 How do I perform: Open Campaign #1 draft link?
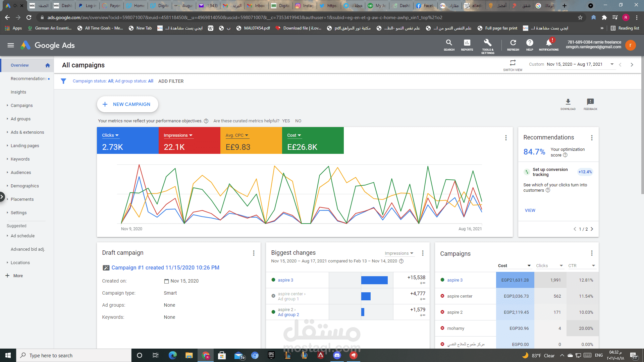[x=165, y=268]
